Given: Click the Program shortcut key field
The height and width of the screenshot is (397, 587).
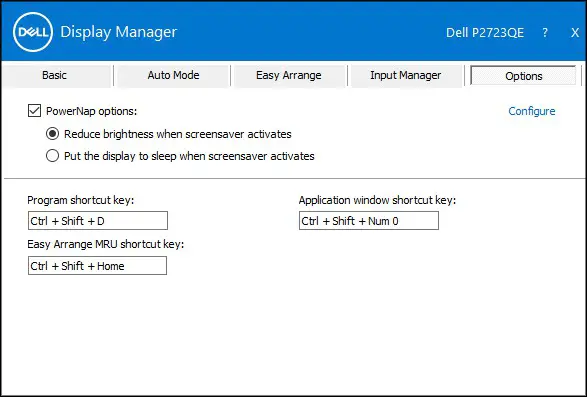Looking at the screenshot, I should (98, 221).
